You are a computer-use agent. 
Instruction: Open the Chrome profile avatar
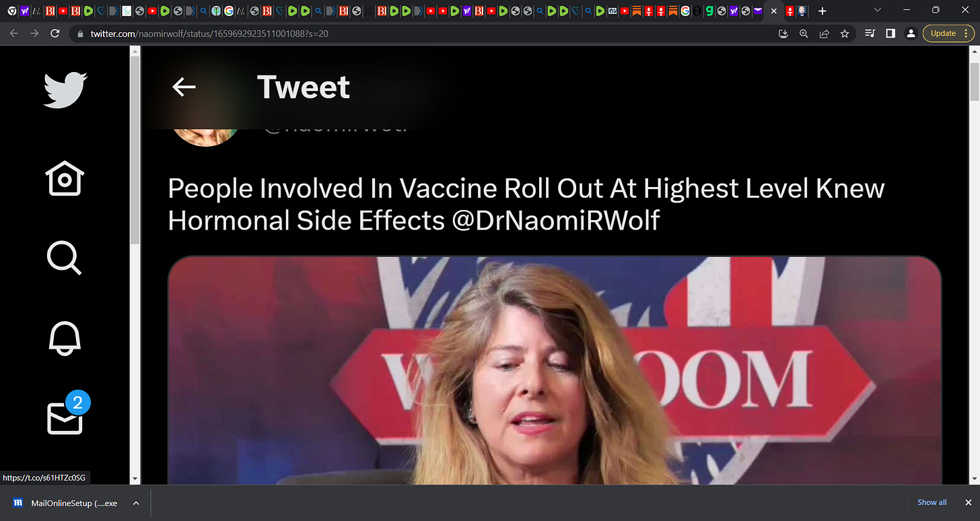pos(910,33)
